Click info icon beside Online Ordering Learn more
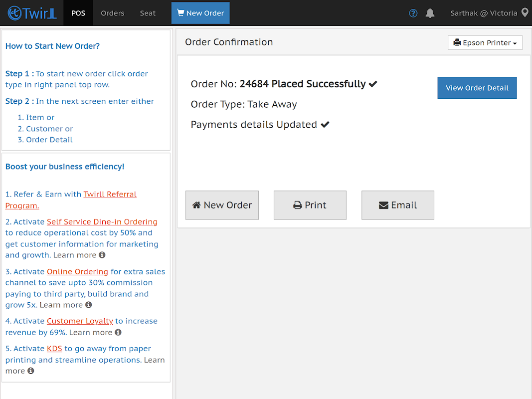The width and height of the screenshot is (532, 399). coord(89,305)
